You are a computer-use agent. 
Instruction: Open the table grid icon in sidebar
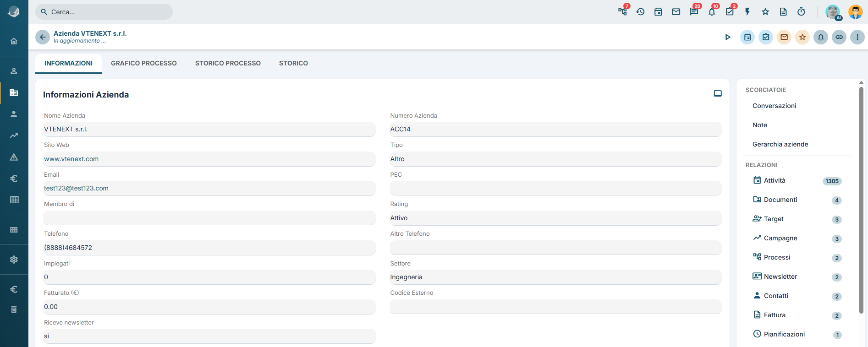coord(14,200)
